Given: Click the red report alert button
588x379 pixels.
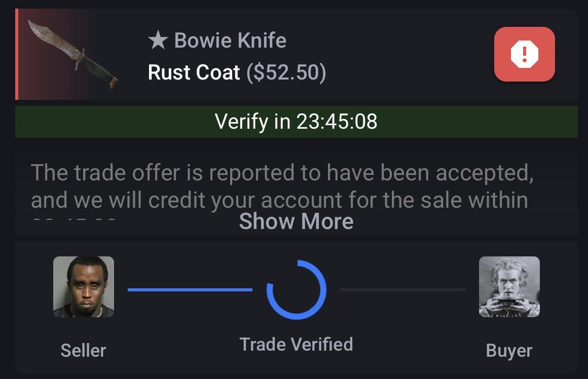Looking at the screenshot, I should pyautogui.click(x=524, y=54).
